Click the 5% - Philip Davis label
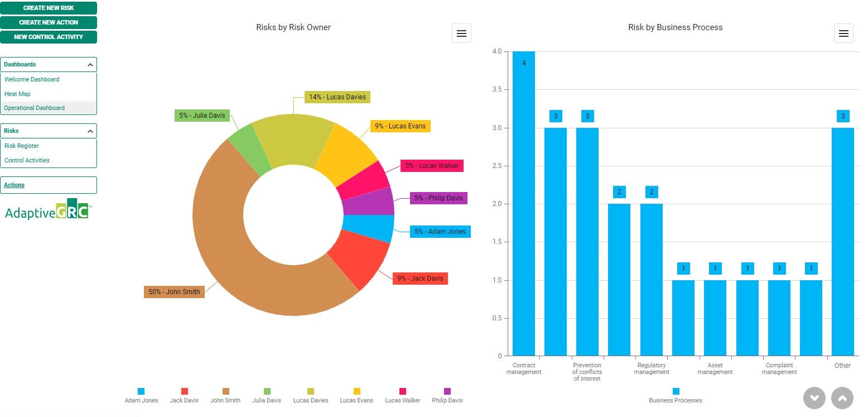868x417 pixels. click(438, 198)
